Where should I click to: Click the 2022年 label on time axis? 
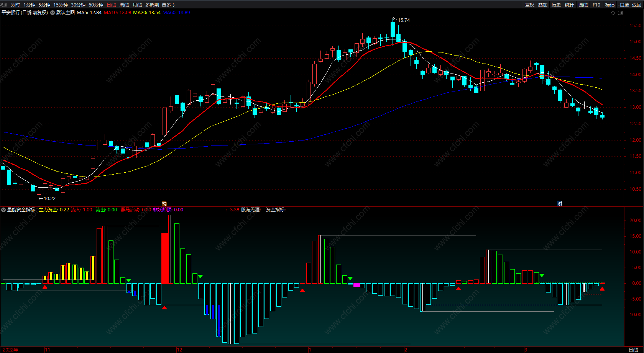pyautogui.click(x=10, y=350)
